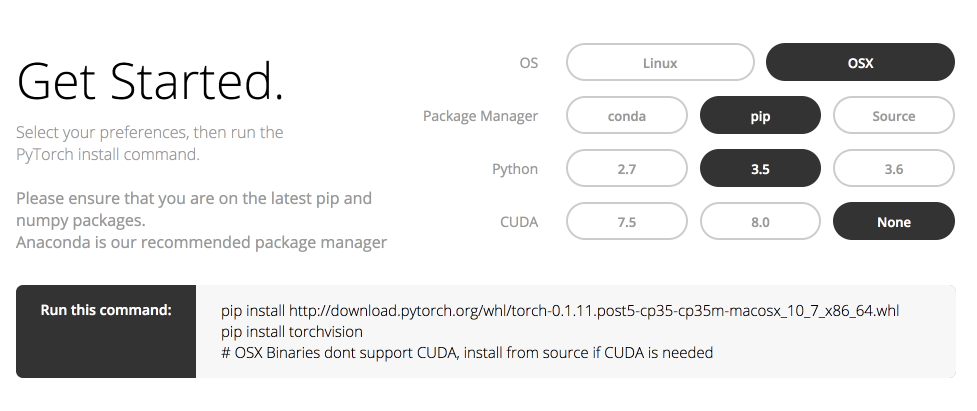Viewport: 977px width, 411px height.
Task: Select Python version 2.7
Action: point(627,169)
